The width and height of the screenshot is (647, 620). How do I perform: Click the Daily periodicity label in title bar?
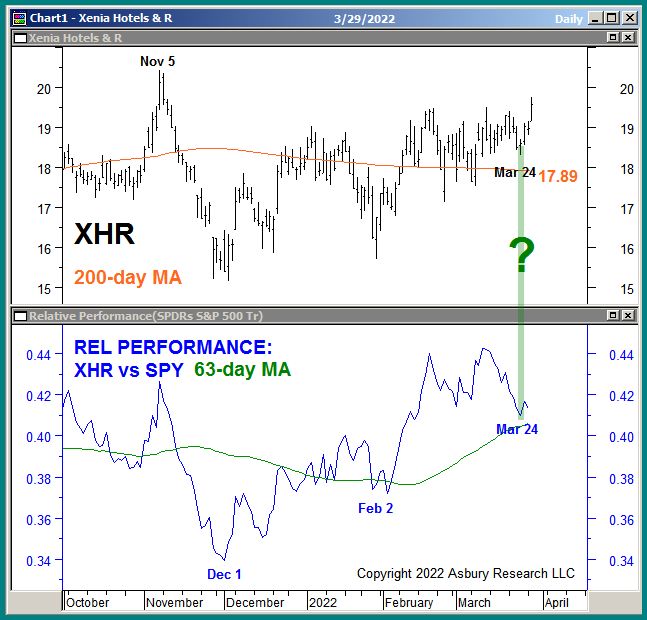(569, 18)
